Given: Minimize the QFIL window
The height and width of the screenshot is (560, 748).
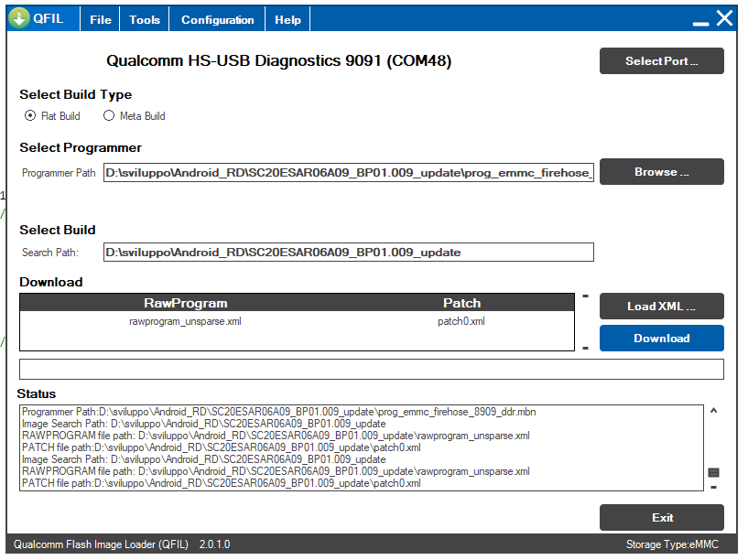Looking at the screenshot, I should 701,20.
